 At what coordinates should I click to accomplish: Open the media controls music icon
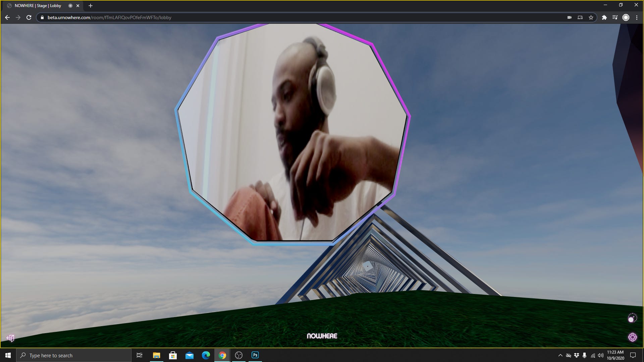click(x=615, y=17)
